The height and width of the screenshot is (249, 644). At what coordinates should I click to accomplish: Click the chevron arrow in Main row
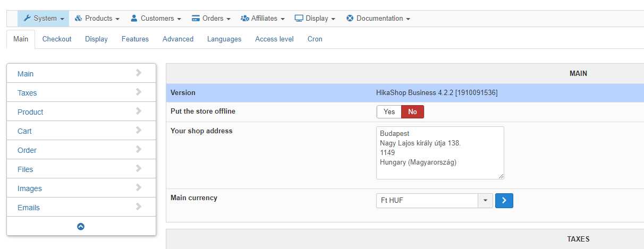pyautogui.click(x=139, y=73)
